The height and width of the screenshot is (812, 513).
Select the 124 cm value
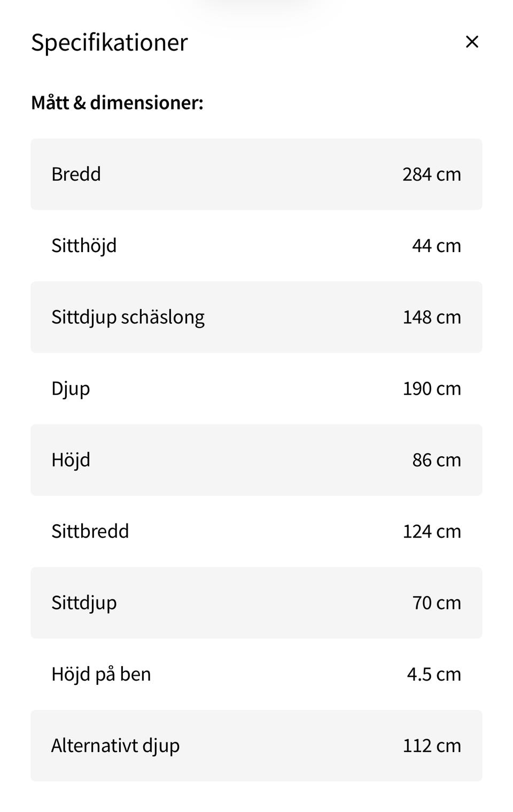tap(431, 532)
